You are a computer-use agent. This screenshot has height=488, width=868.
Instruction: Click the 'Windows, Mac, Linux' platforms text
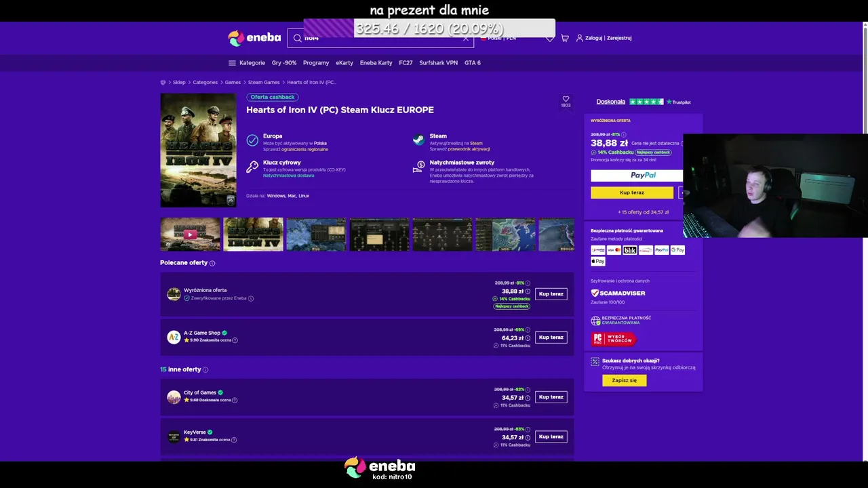(288, 196)
